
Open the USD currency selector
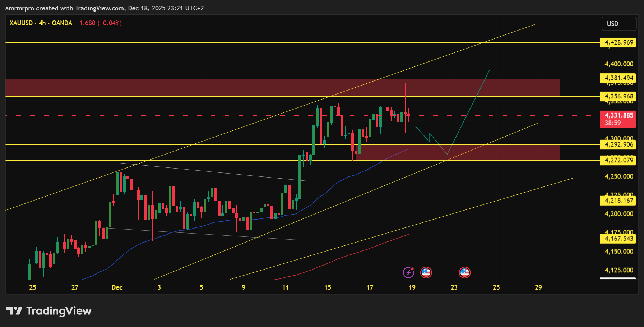pos(619,24)
